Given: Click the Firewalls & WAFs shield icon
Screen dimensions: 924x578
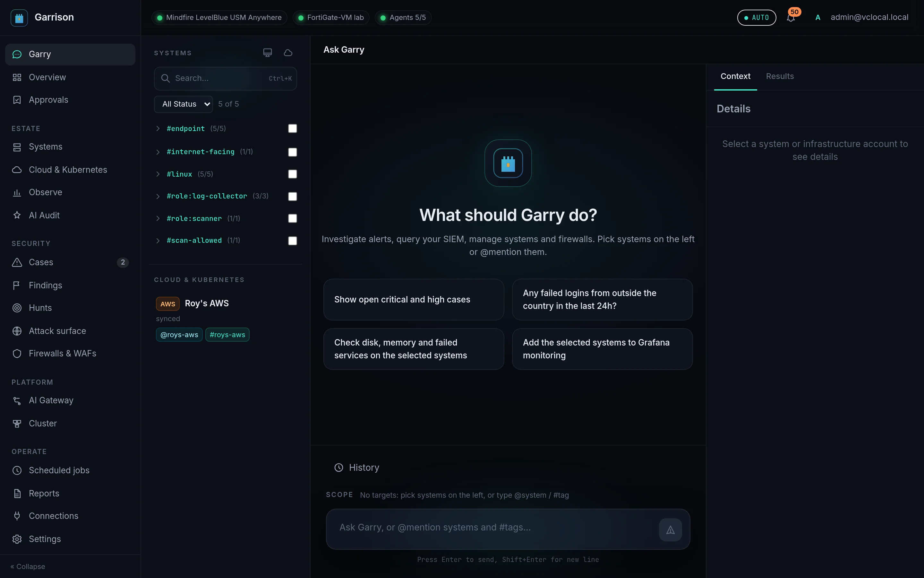Looking at the screenshot, I should [x=17, y=353].
